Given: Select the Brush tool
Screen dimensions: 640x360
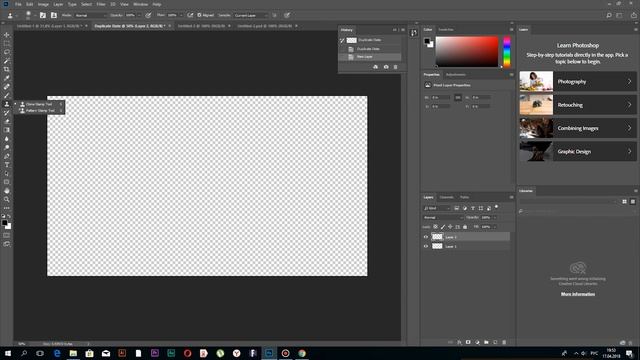Looking at the screenshot, I should click(x=7, y=95).
